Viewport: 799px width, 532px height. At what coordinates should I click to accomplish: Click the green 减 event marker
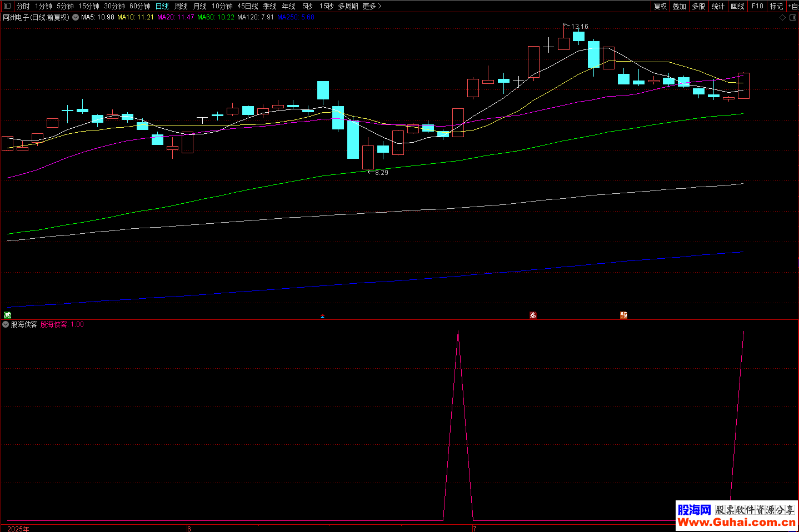(7, 315)
